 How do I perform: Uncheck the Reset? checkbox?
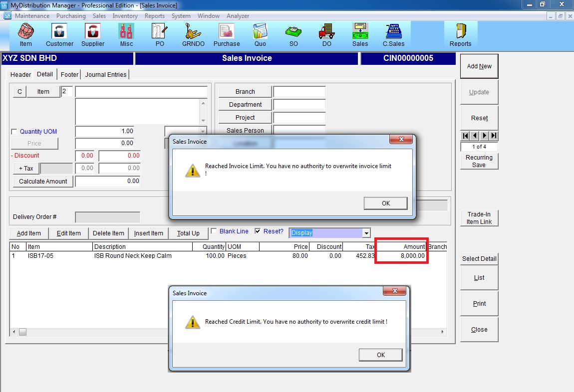point(258,231)
